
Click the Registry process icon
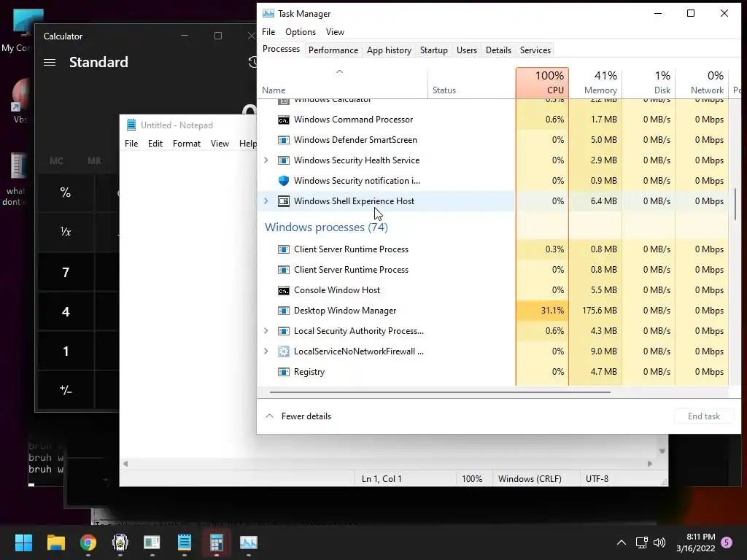pos(284,372)
